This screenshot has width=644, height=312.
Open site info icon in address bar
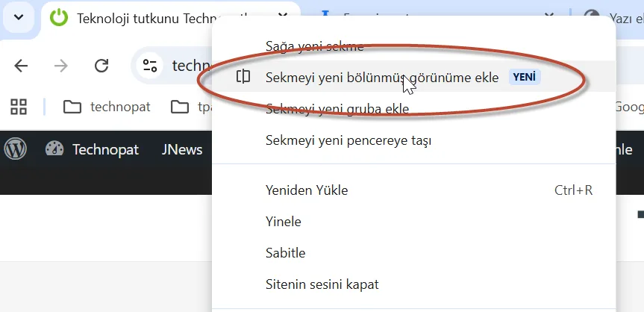coord(151,66)
